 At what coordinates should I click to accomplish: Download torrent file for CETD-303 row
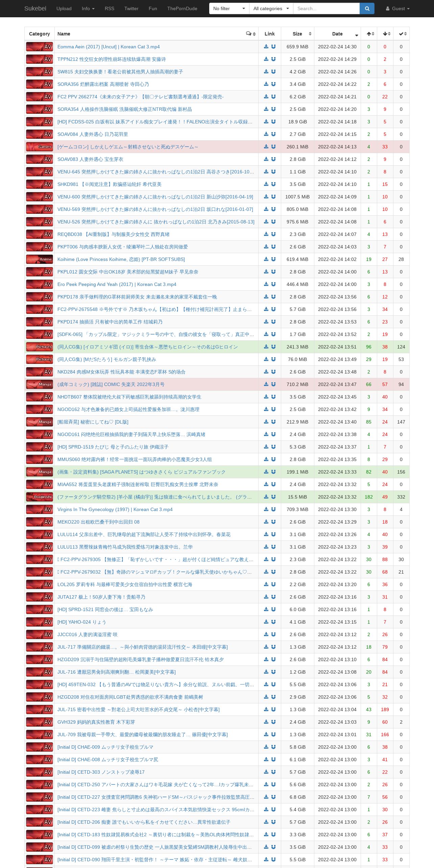266,772
